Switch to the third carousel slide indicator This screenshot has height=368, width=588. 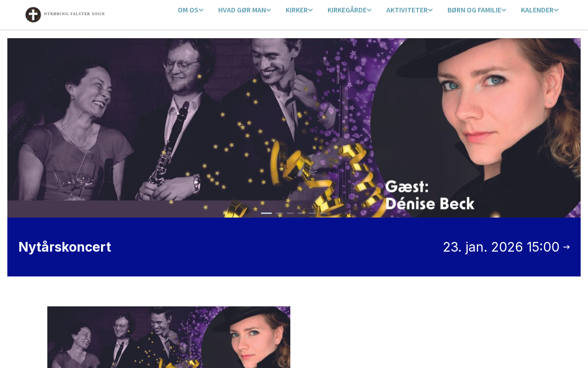[290, 213]
